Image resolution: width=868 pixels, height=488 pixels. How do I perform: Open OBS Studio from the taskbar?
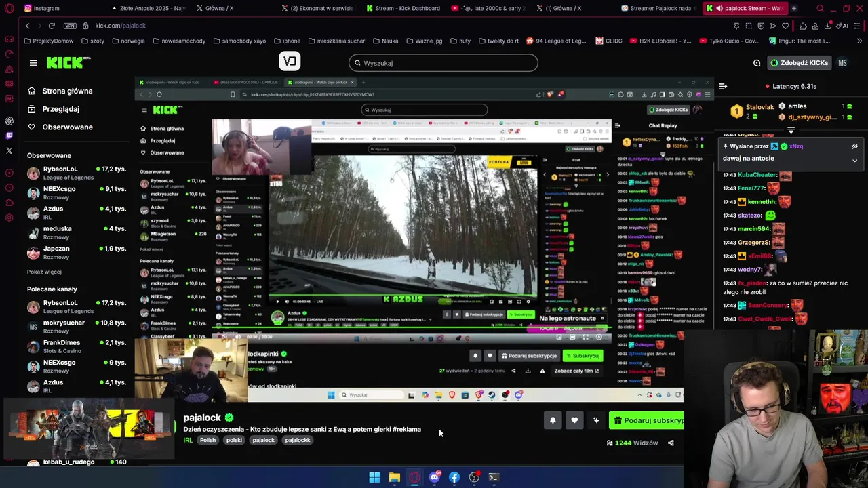(x=474, y=477)
